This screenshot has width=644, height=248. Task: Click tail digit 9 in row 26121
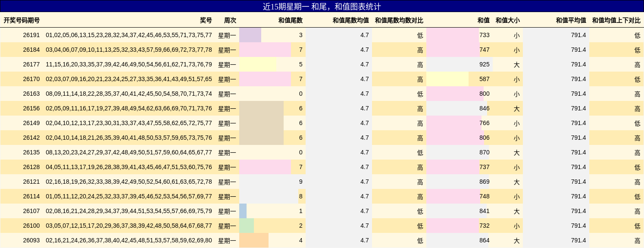[301, 182]
